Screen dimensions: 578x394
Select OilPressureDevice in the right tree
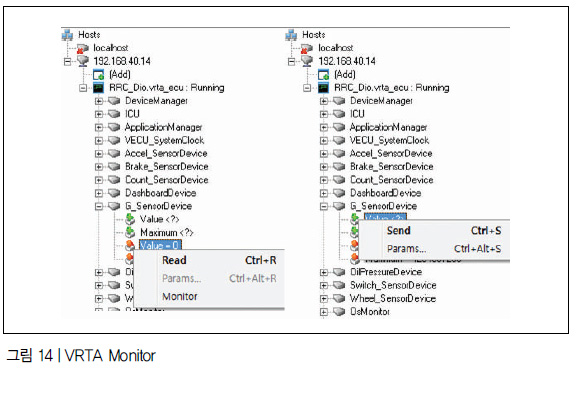[x=386, y=272]
